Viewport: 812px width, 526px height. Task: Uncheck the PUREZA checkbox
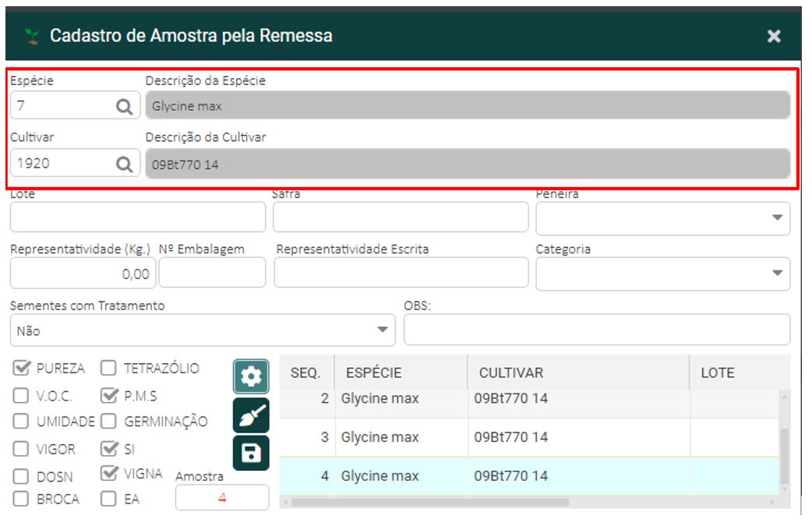point(22,369)
